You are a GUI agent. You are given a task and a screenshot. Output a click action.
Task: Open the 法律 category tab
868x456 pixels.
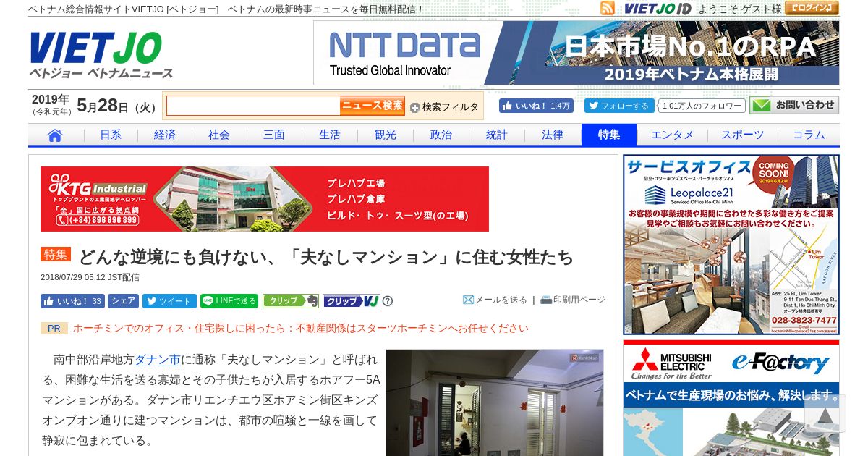553,135
